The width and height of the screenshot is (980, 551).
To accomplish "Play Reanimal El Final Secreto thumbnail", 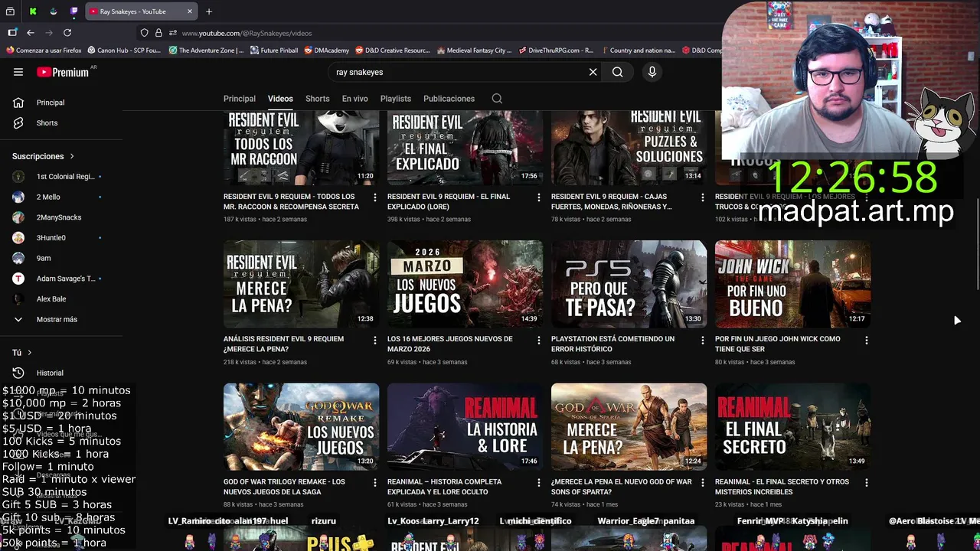I will click(792, 427).
